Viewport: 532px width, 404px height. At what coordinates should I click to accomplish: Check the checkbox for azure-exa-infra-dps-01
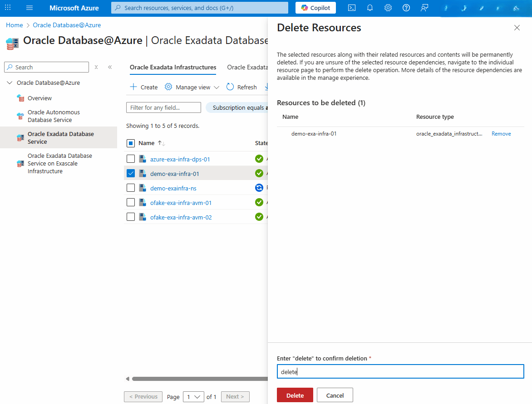(x=131, y=158)
